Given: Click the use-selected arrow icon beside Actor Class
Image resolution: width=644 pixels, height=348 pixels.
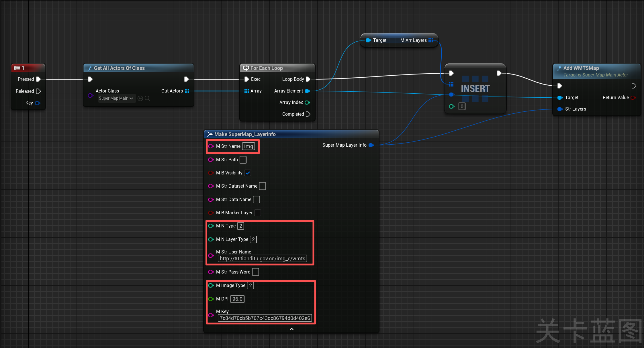Looking at the screenshot, I should [x=140, y=98].
